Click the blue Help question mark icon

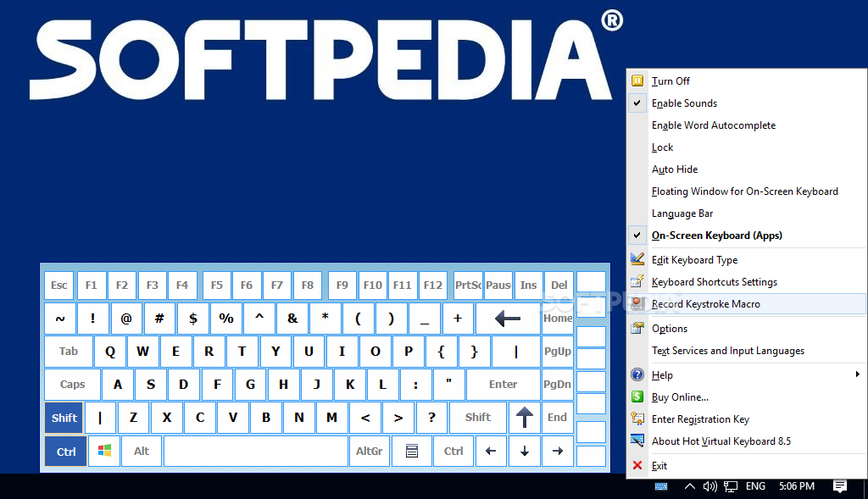pos(637,374)
